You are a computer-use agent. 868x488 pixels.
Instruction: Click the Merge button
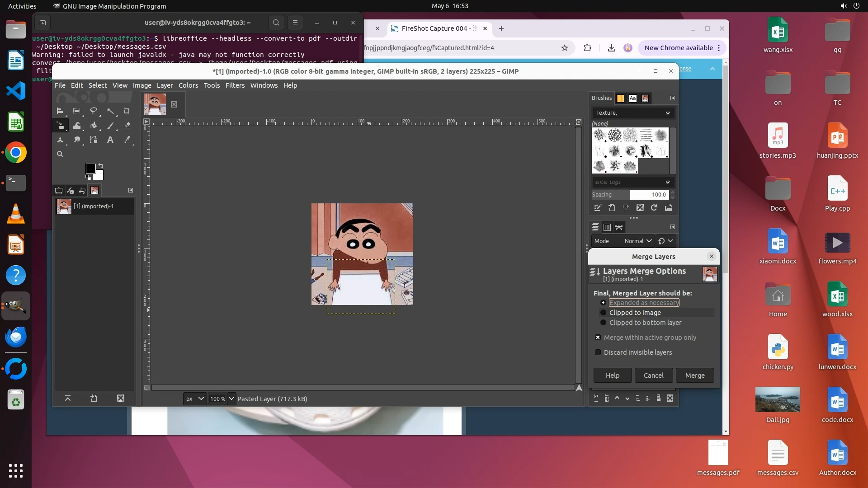(x=694, y=375)
